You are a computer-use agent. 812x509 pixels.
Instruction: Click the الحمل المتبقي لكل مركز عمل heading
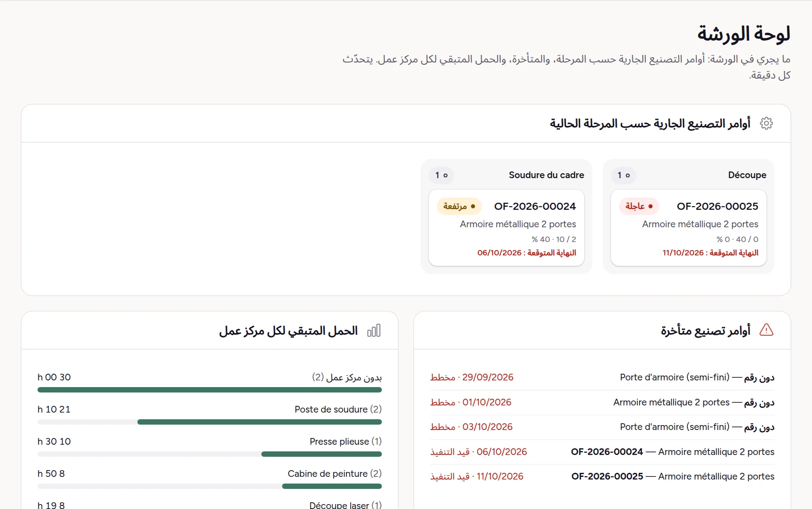coord(288,331)
